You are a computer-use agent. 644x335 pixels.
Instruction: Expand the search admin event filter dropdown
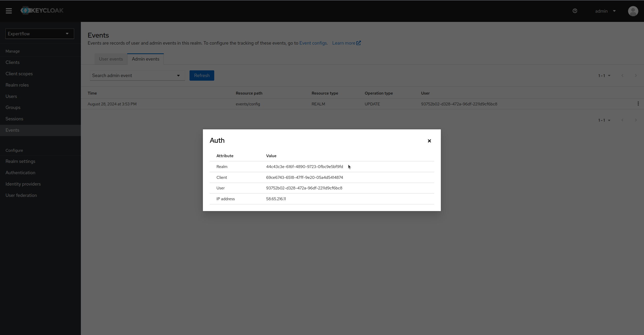[x=178, y=75]
